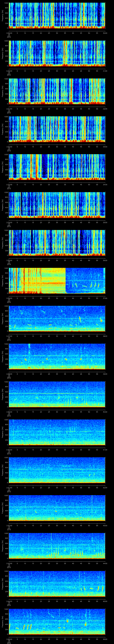Screen dimensions: 114x644
Task: Click the '30:00' end label of first panel
Action: click(105, 33)
